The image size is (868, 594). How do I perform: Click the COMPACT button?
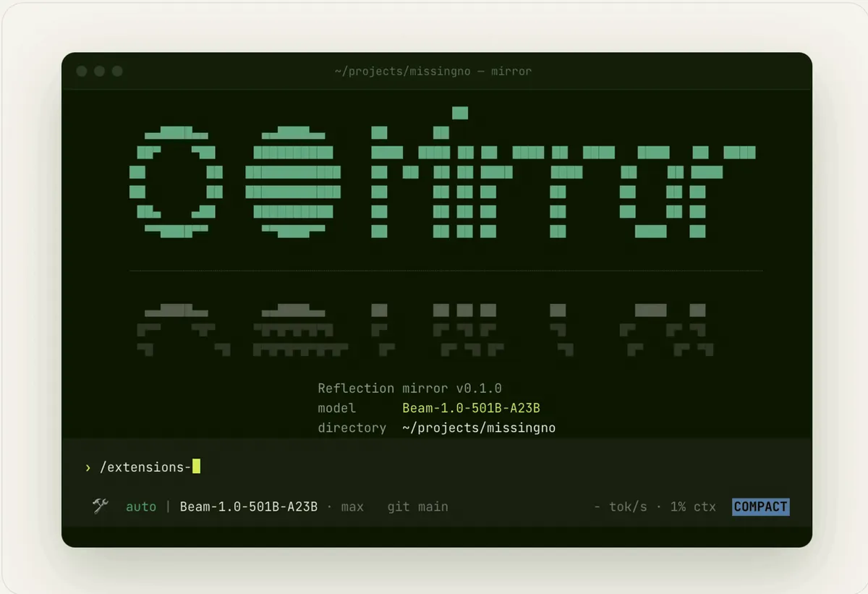coord(760,506)
